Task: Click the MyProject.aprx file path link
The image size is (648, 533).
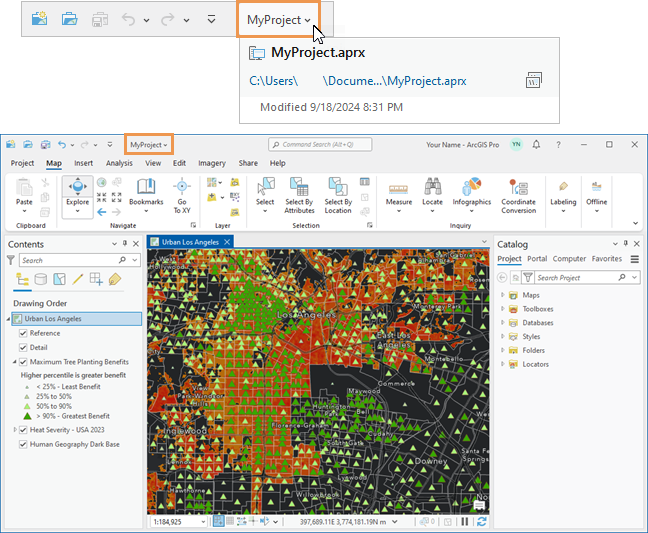Action: [357, 81]
